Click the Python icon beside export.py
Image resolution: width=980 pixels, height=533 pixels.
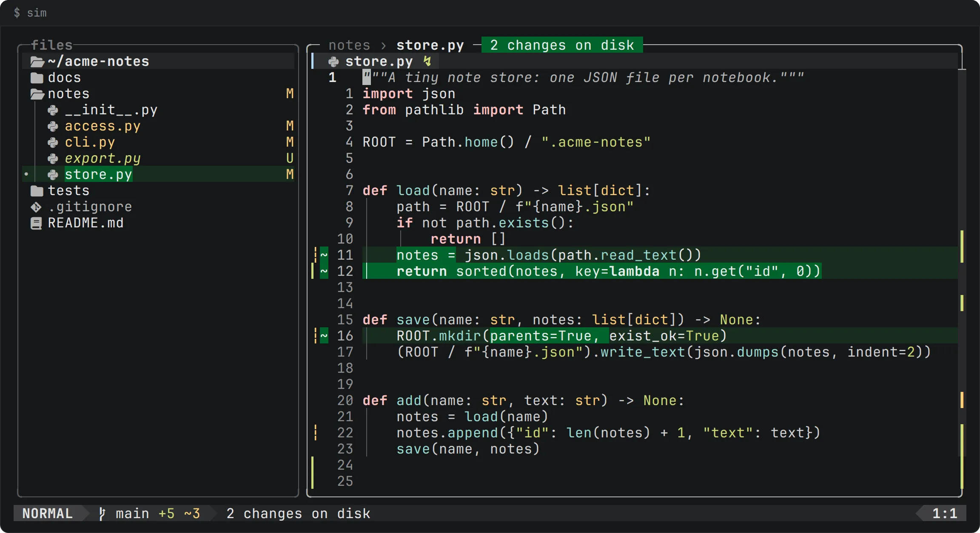point(53,159)
